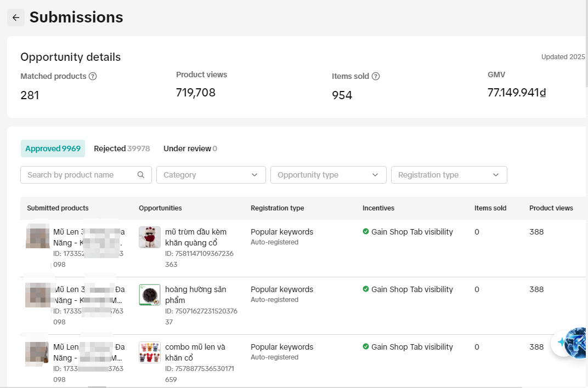Click help icon beside Items sold

[x=376, y=76]
